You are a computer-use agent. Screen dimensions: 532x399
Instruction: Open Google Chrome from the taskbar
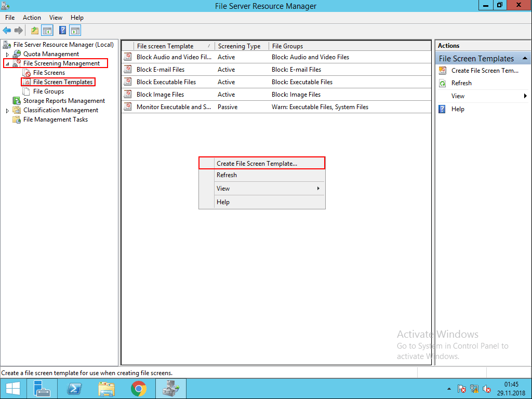(x=138, y=388)
